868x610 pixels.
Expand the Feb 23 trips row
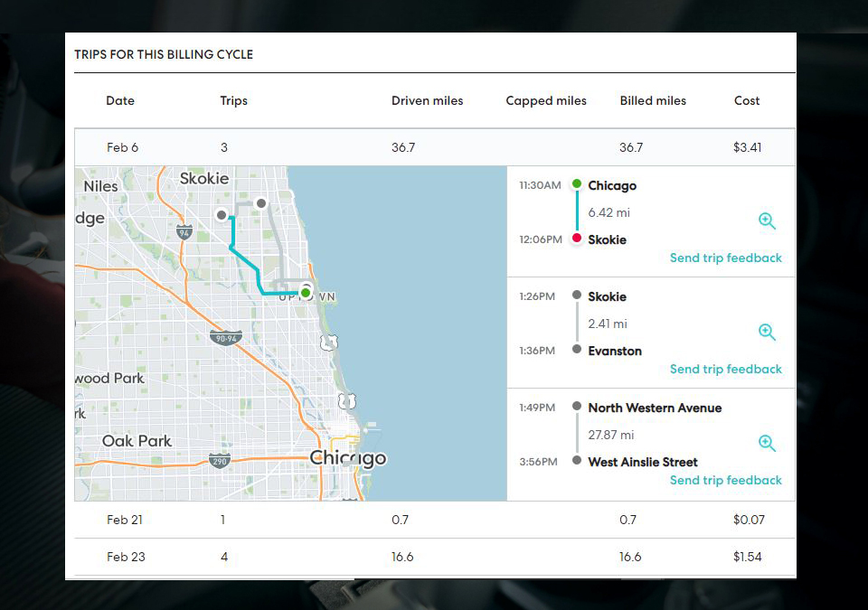(x=435, y=557)
